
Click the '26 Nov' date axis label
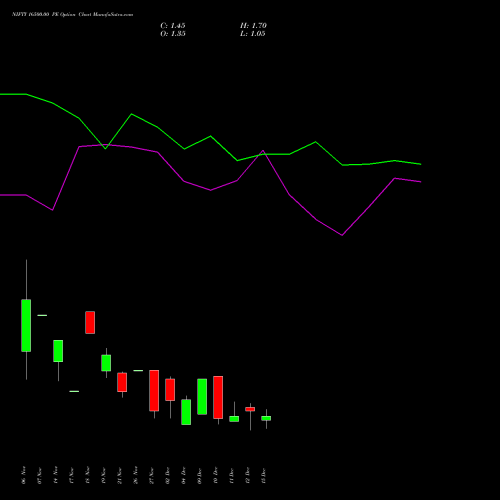[135, 475]
